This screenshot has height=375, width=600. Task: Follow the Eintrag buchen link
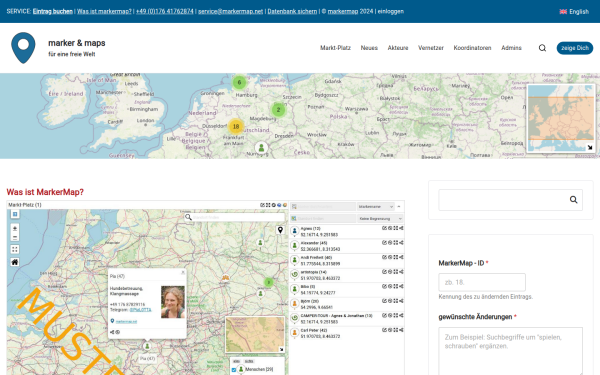click(x=52, y=11)
